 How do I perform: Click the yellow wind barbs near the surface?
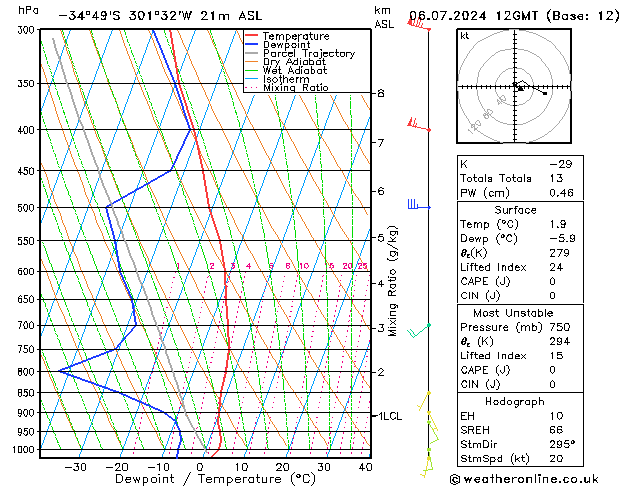tap(429, 432)
